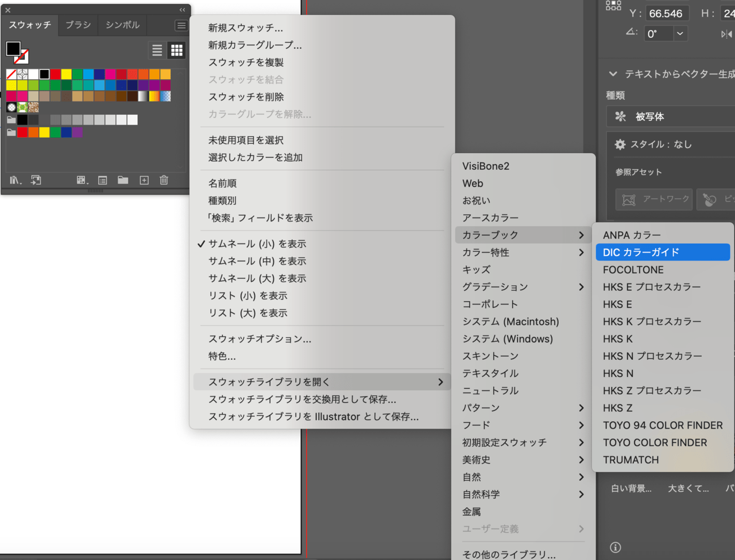Select その他のライブラリ... menu entry
Screen dimensions: 735x560
coord(509,554)
